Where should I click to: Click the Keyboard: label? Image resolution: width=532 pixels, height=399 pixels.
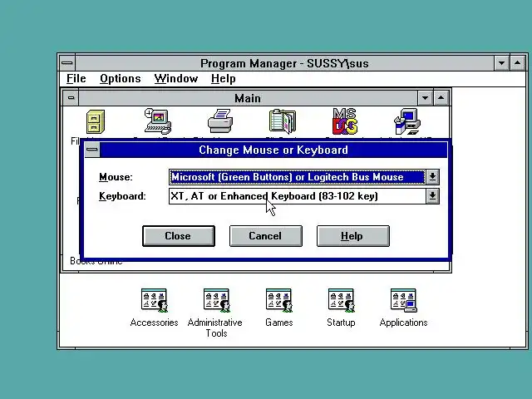(122, 196)
